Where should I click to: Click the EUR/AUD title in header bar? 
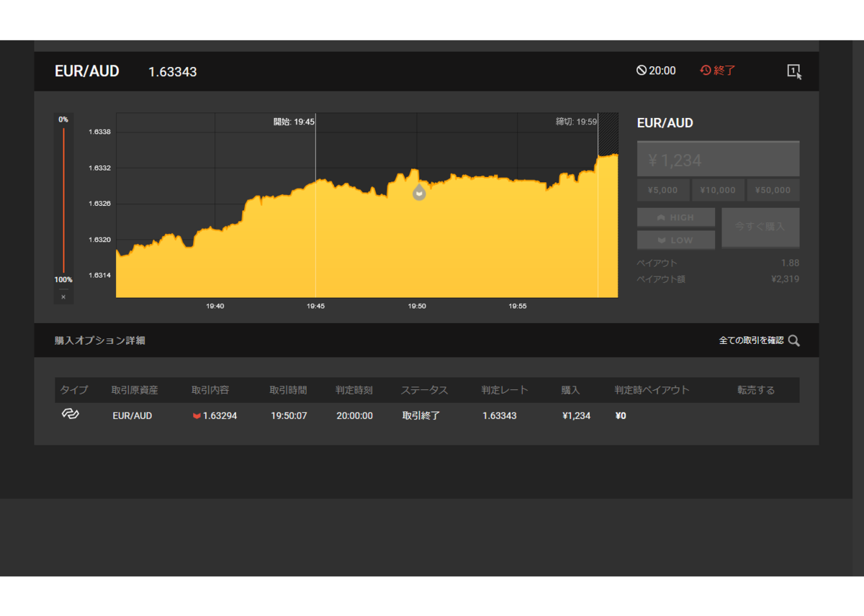87,71
